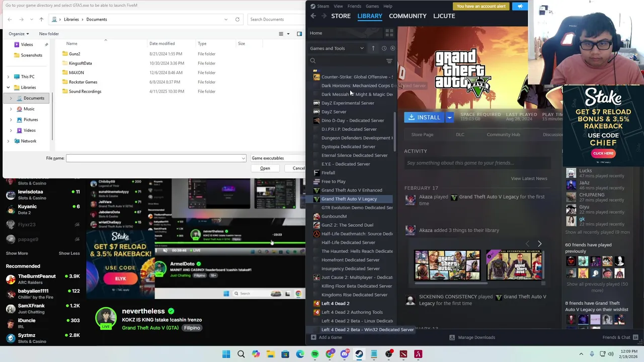
Task: Go back in the file dialog
Action: (x=10, y=19)
